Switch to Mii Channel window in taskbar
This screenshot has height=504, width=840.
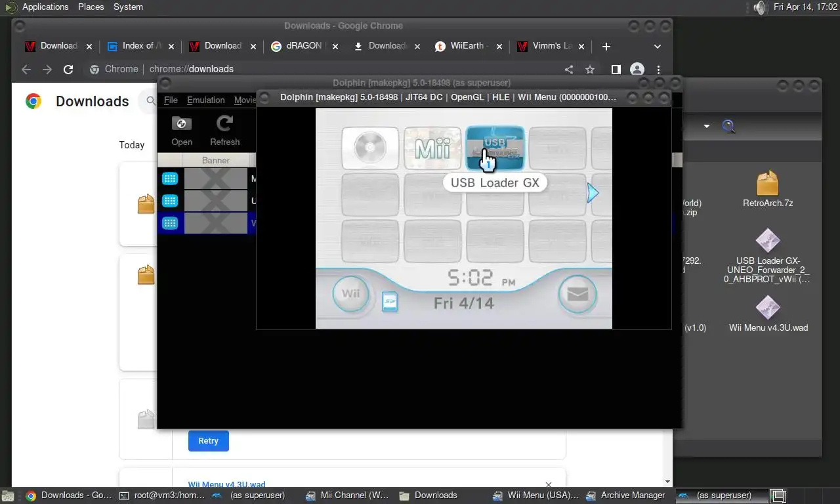pos(348,495)
